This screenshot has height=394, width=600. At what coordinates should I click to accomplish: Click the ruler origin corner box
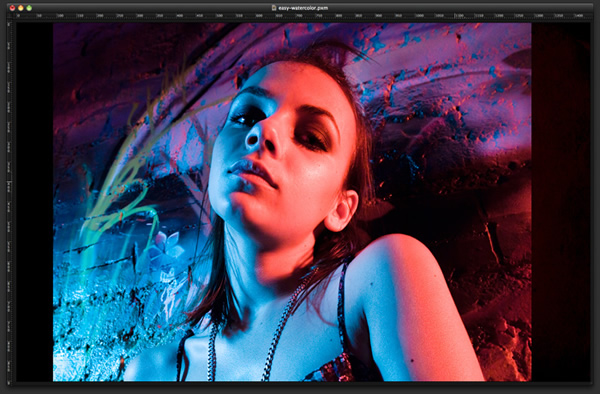(10, 16)
